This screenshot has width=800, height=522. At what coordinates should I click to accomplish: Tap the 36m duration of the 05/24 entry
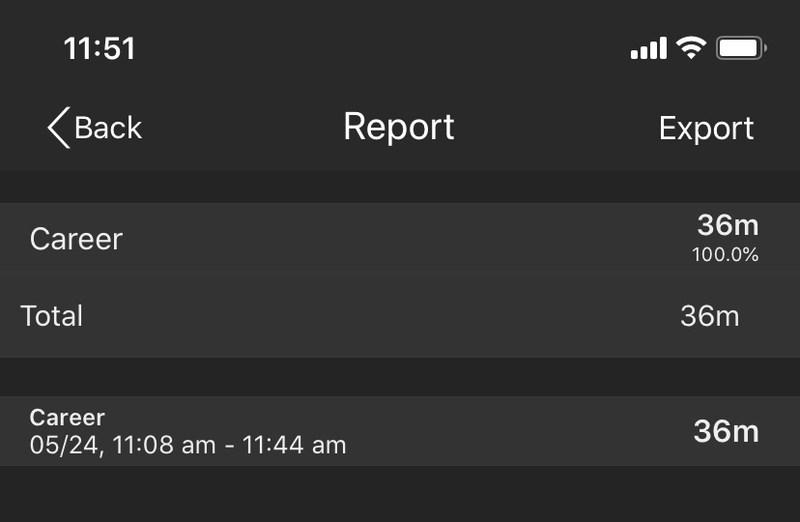coord(726,431)
